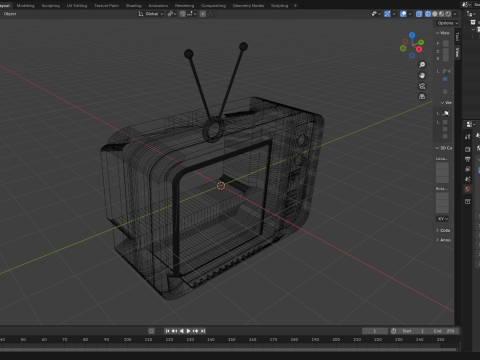Open the Rendering workspace tab
The height and width of the screenshot is (360, 480).
coord(184,5)
